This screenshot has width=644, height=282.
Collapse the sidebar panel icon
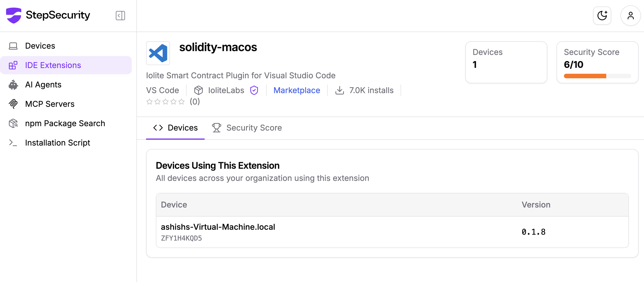(x=120, y=15)
